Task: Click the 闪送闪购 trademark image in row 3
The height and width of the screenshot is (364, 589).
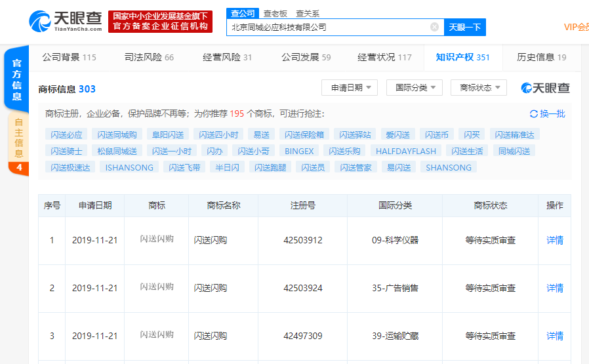Action: (x=157, y=334)
